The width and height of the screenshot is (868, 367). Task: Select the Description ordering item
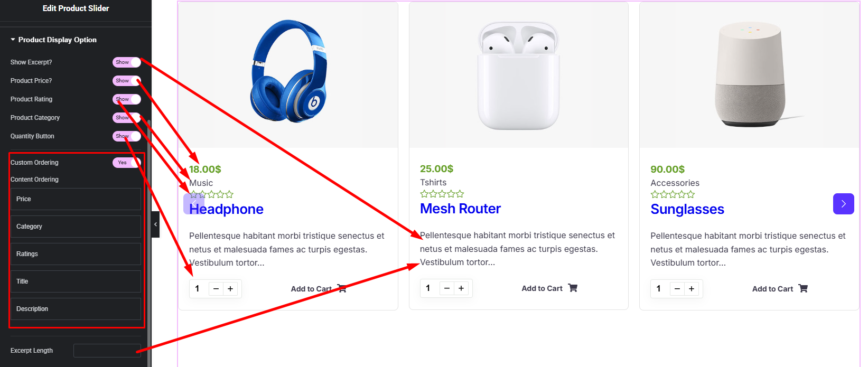click(76, 309)
